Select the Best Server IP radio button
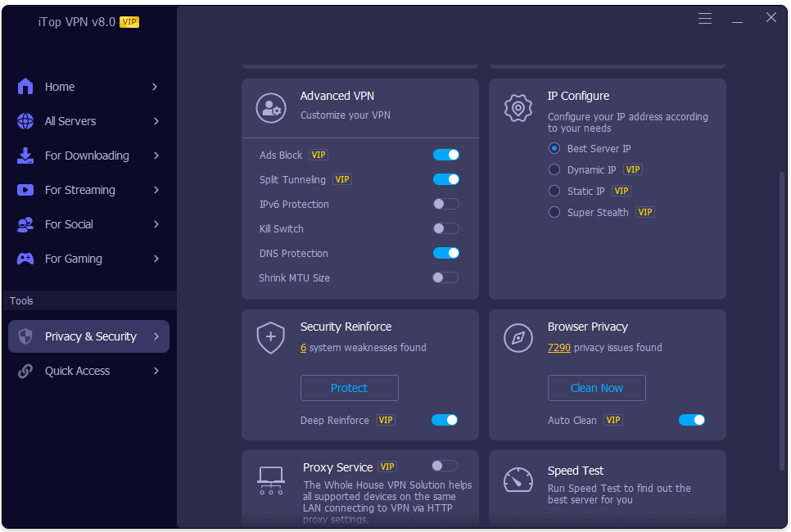The height and width of the screenshot is (532, 791). coord(554,148)
